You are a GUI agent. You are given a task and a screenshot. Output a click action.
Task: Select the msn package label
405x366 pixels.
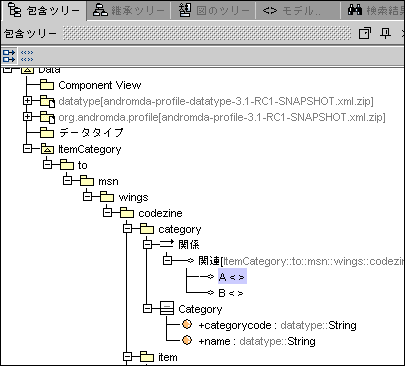[108, 181]
